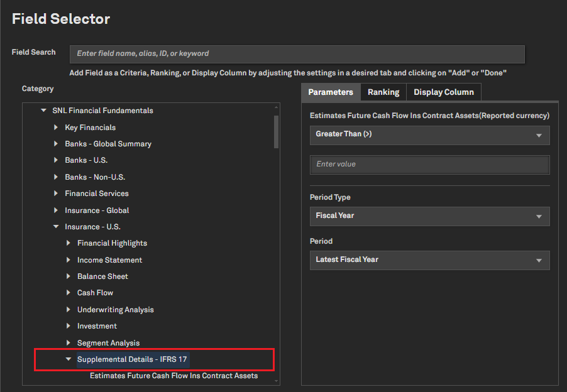Viewport: 567px width, 392px height.
Task: Click the Field Search input box
Action: 297,54
